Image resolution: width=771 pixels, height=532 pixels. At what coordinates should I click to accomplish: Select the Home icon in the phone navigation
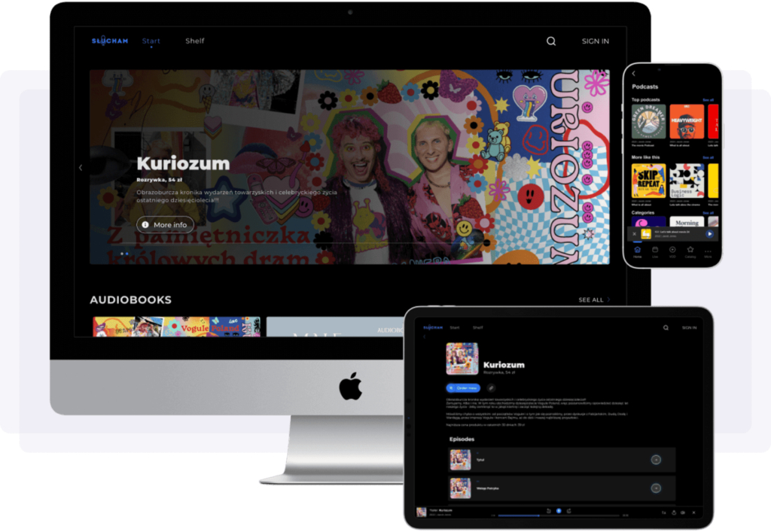pos(638,250)
